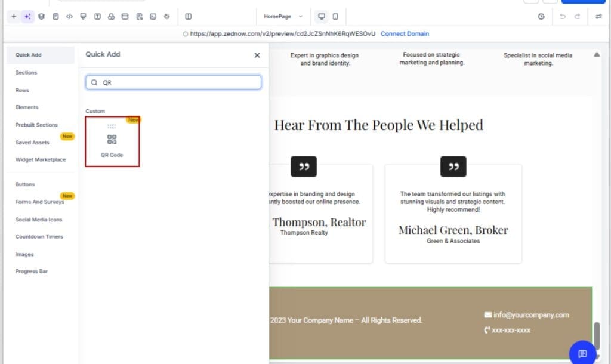This screenshot has width=611, height=364.
Task: Switch to desktop preview mode
Action: click(322, 17)
